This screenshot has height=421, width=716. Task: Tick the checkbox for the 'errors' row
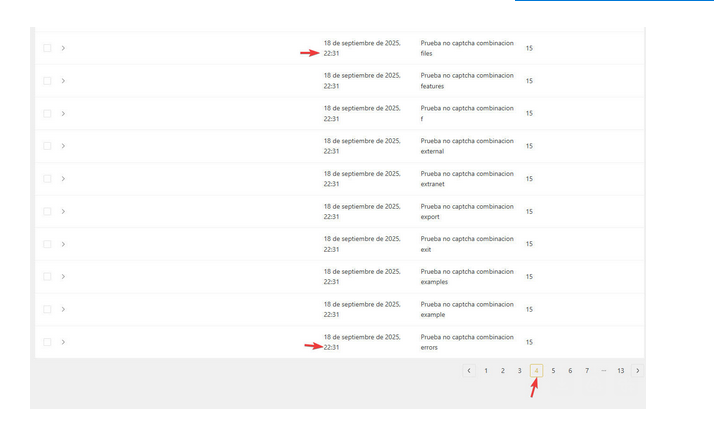(x=47, y=342)
